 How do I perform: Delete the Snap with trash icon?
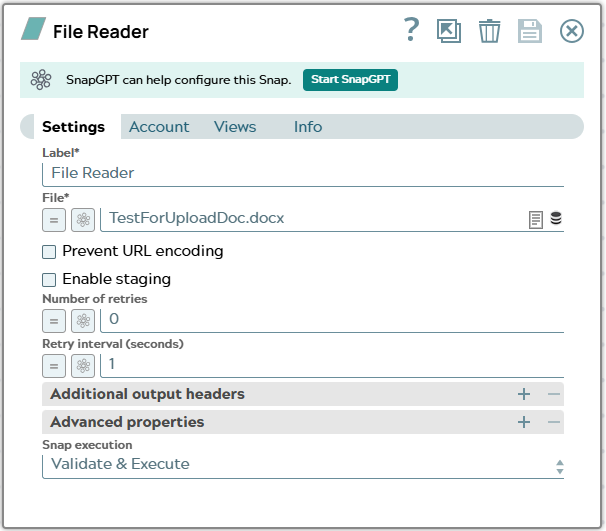(490, 31)
